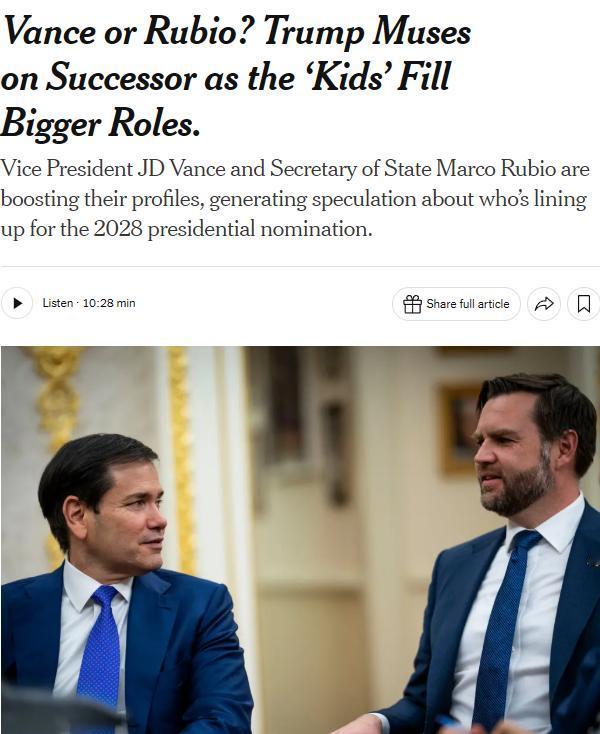Click the words 'Trump Muses' in the headline
Screen dimensions: 600x734
point(366,32)
